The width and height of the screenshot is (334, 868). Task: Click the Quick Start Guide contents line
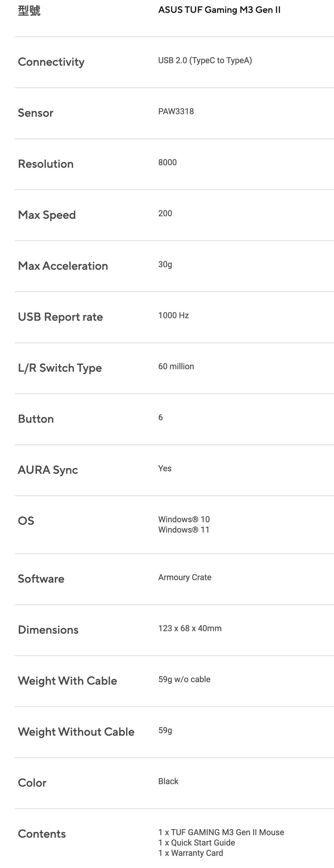197,843
